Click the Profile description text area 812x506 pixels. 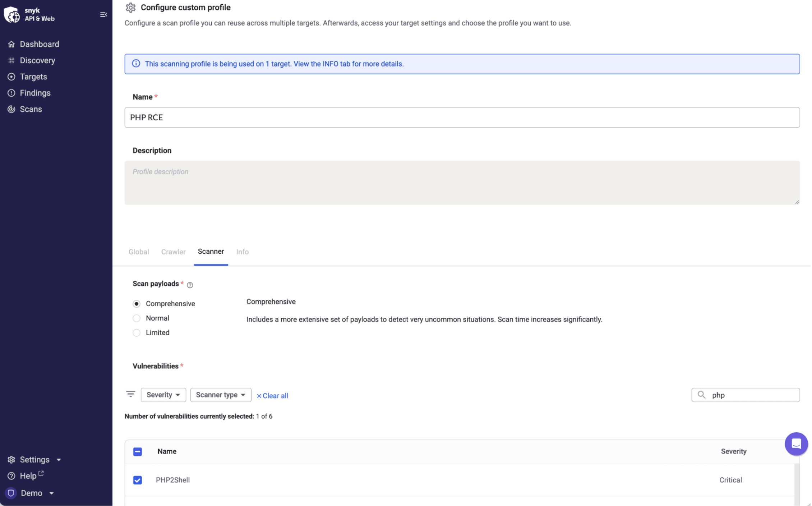pos(462,183)
